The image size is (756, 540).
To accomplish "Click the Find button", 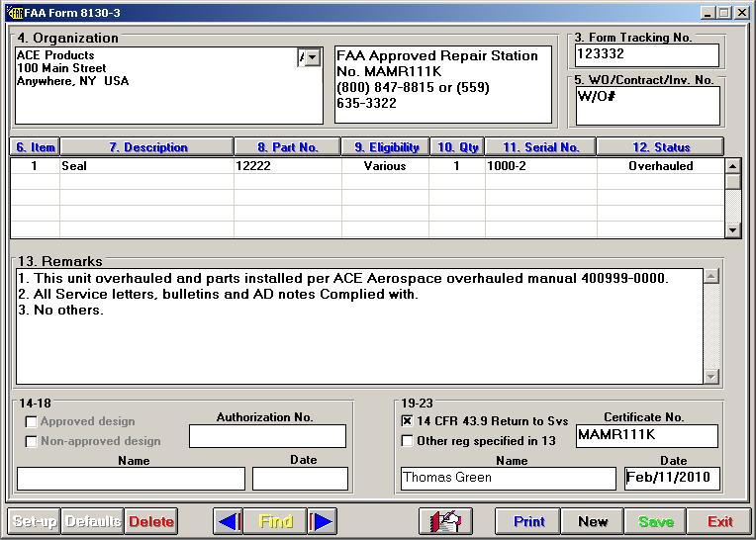I will click(x=275, y=521).
